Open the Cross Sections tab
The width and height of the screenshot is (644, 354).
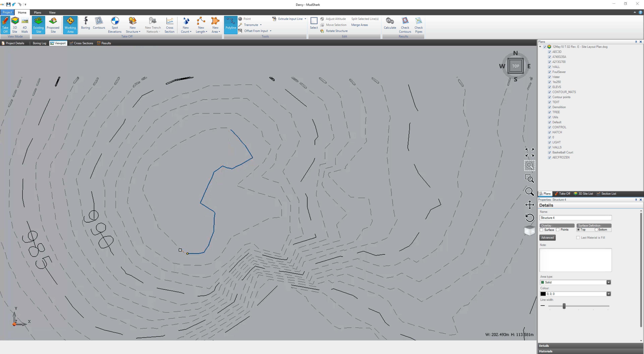tap(81, 43)
